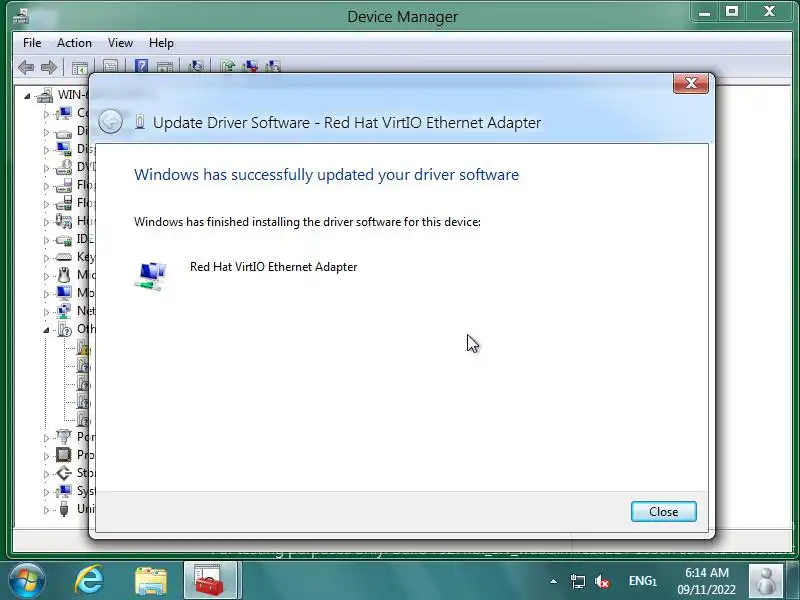Select the Display adapters category icon

pyautogui.click(x=64, y=149)
